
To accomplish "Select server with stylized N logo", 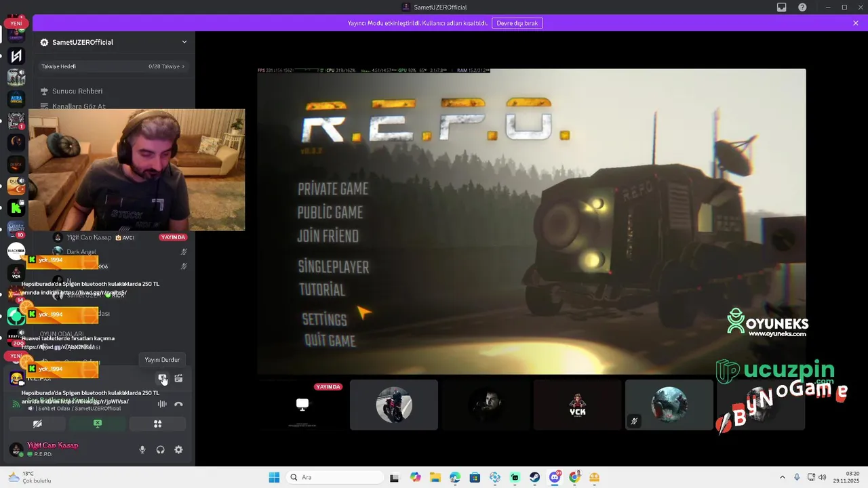I will 16,56.
